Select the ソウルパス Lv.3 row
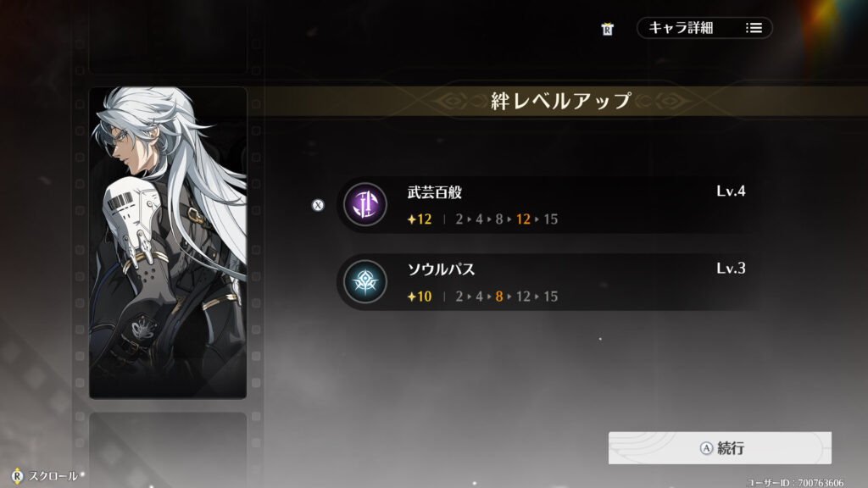 547,282
